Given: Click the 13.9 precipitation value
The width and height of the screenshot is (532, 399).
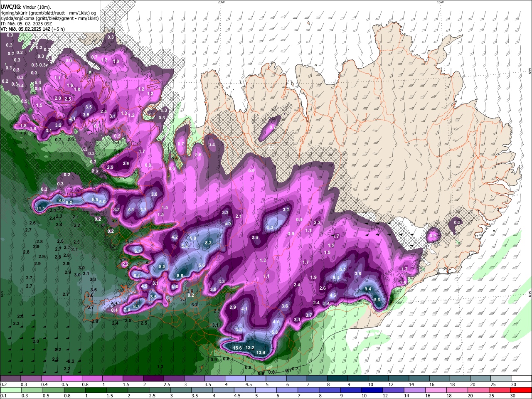Looking at the screenshot, I should tap(261, 353).
